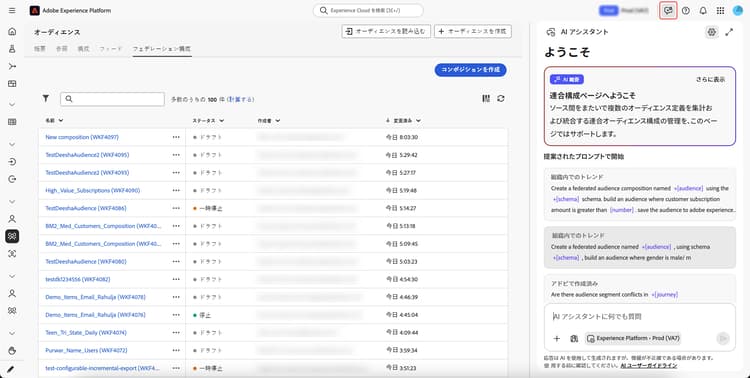
Task: Collapse the sidebar section chevron above the Sources icon
Action: point(12,144)
